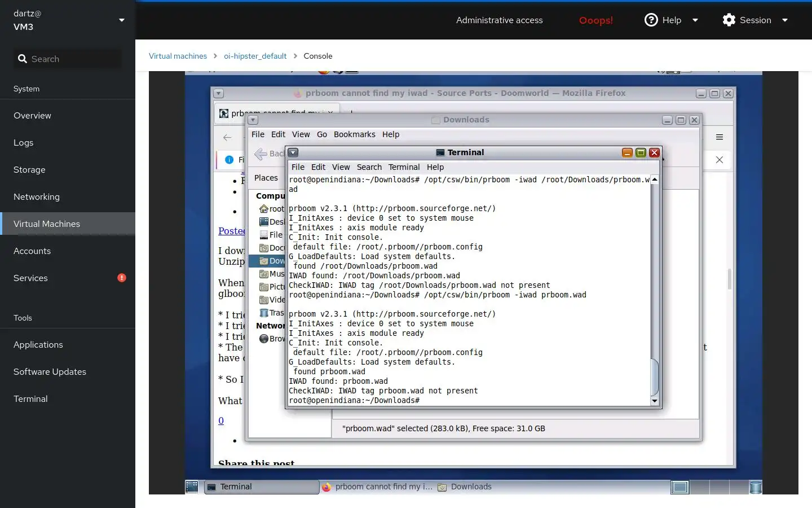Select Videos folder in Places sidebar
Image resolution: width=812 pixels, height=508 pixels.
(272, 300)
